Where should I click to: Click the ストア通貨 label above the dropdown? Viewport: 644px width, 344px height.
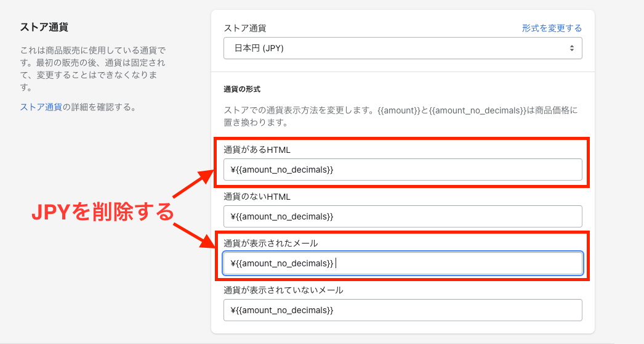(245, 28)
